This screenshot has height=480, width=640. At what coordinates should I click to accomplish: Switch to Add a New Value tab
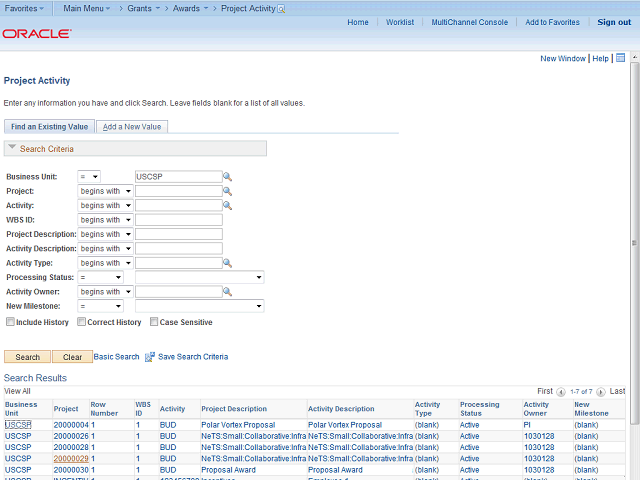coord(132,127)
